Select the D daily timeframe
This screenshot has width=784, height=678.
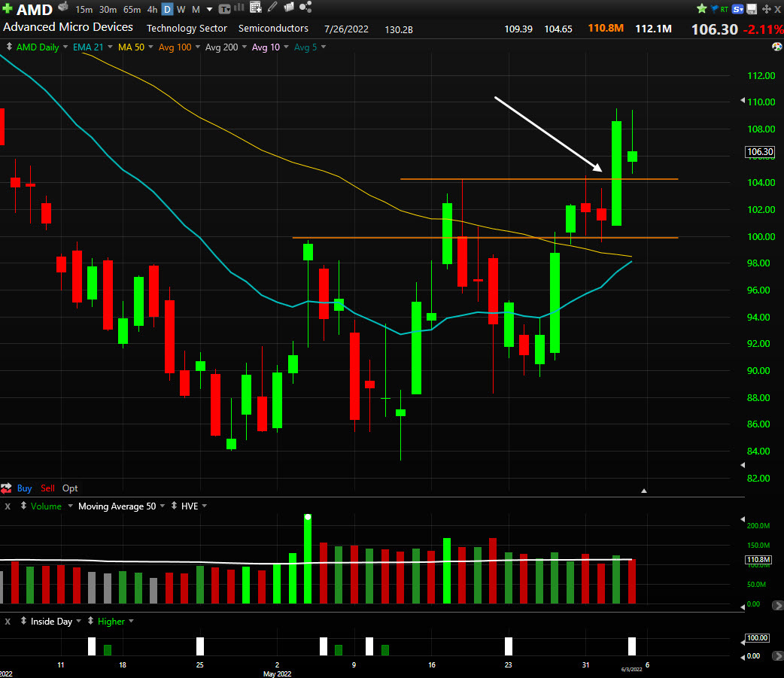[x=167, y=10]
